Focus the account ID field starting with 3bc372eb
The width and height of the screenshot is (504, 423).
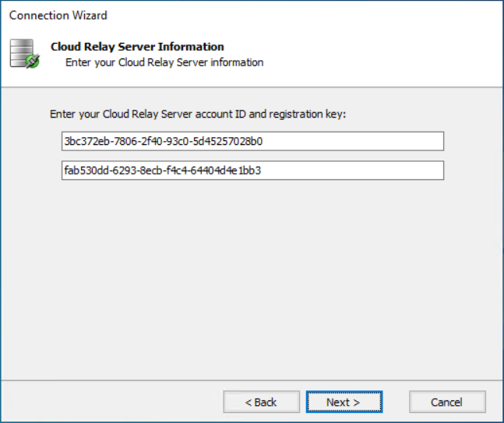(252, 141)
